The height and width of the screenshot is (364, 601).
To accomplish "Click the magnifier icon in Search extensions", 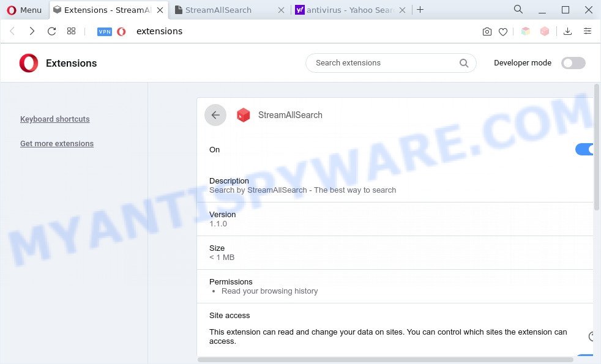I will (x=464, y=63).
